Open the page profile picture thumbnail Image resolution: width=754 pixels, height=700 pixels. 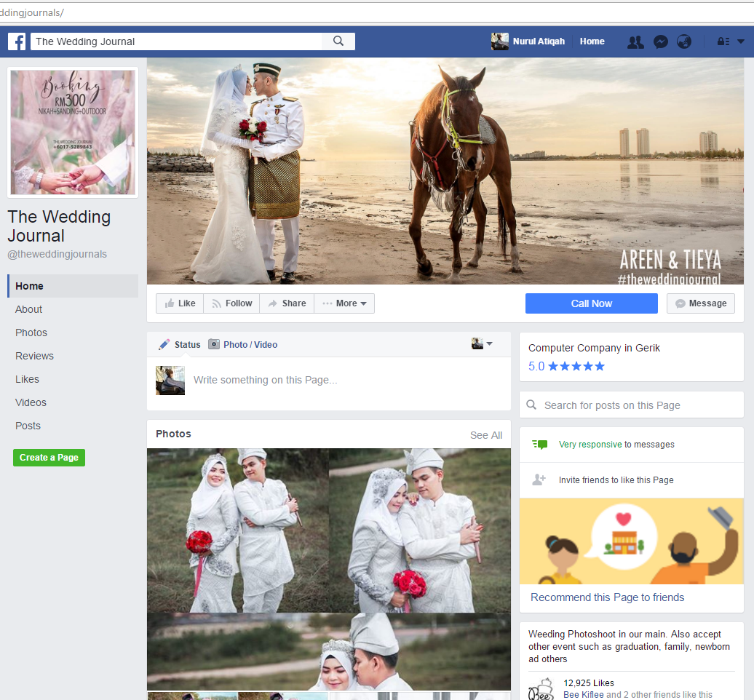(x=72, y=132)
